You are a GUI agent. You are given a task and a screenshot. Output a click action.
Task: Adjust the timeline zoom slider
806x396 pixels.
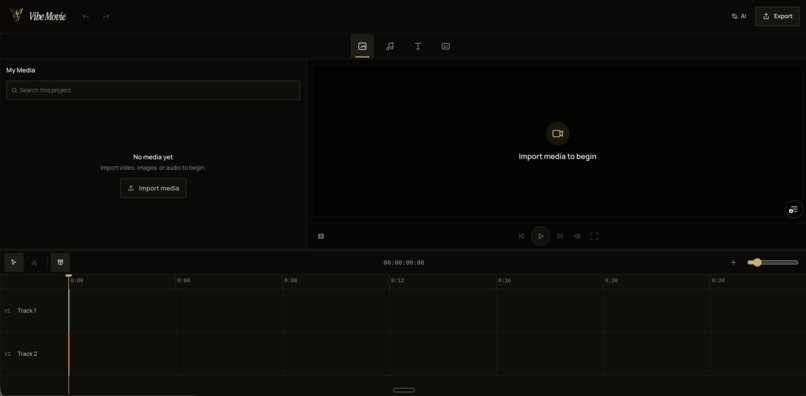[x=773, y=262]
